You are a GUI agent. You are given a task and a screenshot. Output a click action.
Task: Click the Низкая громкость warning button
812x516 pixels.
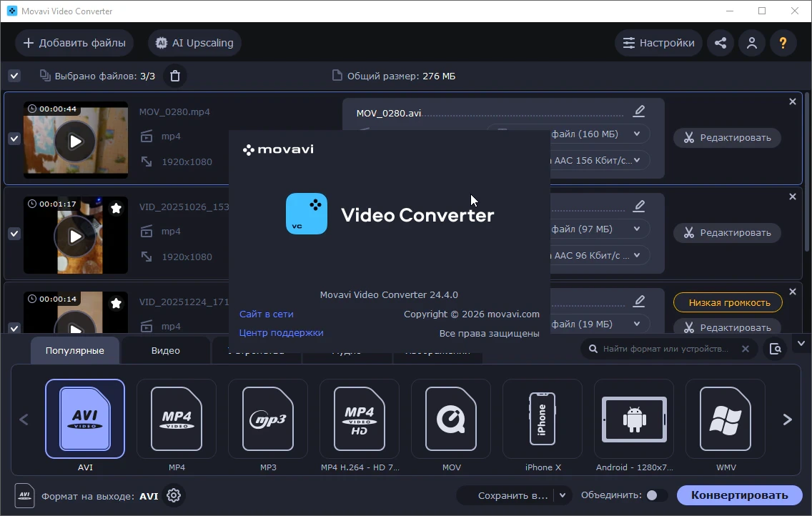click(728, 303)
